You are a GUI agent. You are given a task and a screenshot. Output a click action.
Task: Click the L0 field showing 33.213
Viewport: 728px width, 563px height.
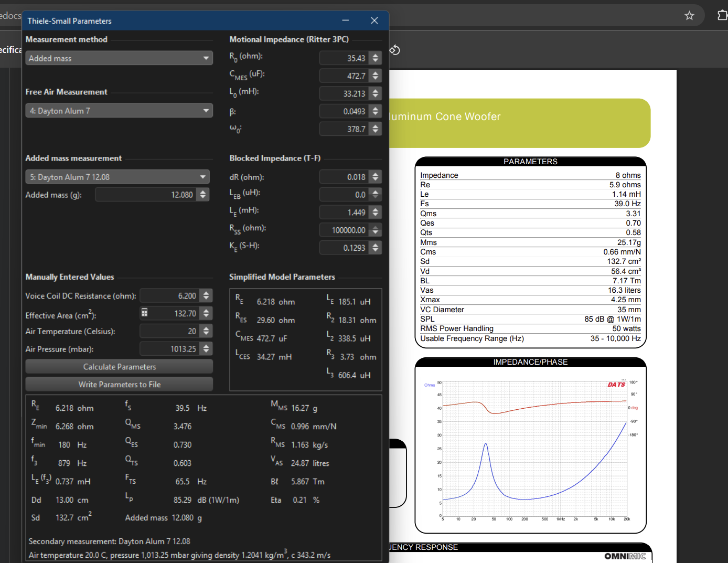344,93
